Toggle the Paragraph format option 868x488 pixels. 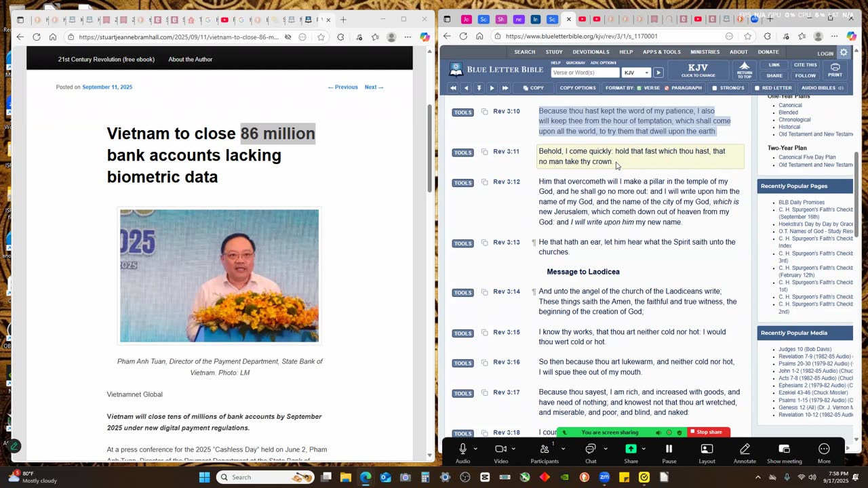click(683, 88)
